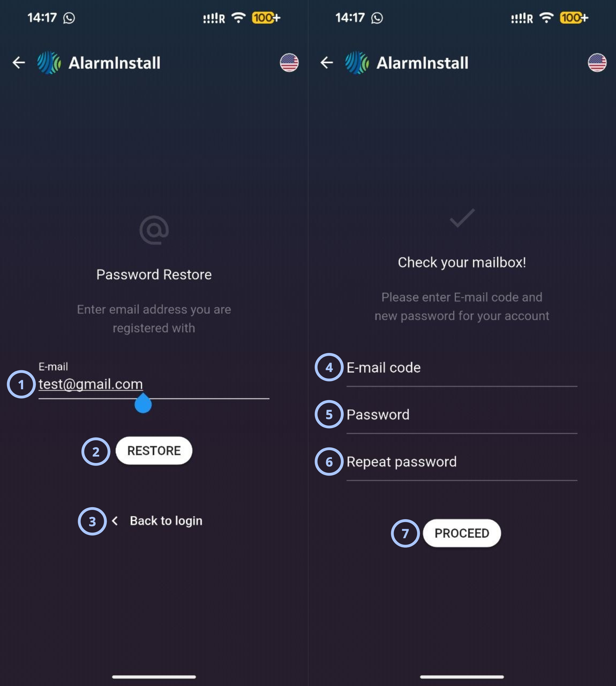Image resolution: width=616 pixels, height=686 pixels.
Task: Open language selector flag on left screen
Action: coord(289,63)
